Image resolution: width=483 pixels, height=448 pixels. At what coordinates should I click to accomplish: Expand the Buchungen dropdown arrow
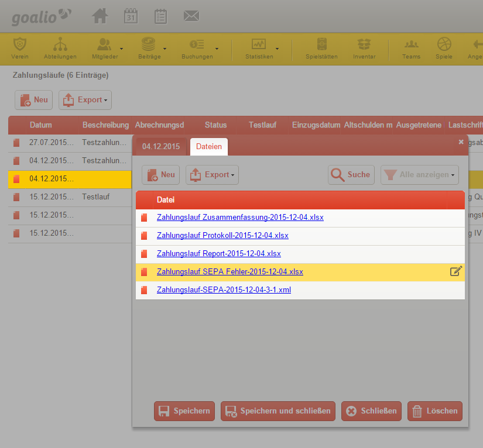[x=217, y=49]
